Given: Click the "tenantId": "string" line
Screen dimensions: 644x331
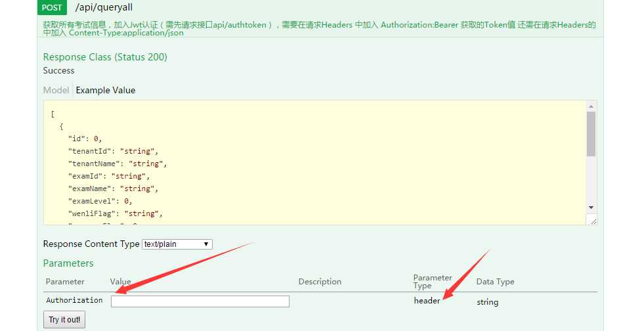Looking at the screenshot, I should 113,151.
